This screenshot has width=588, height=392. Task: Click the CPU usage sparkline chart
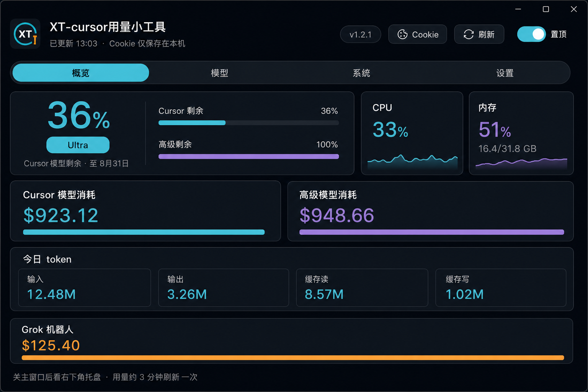[412, 162]
